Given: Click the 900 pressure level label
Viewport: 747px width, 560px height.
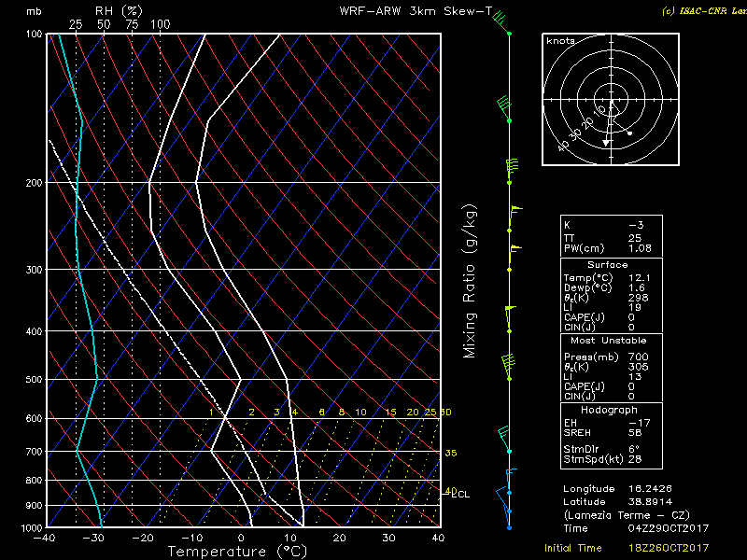Looking at the screenshot, I should [x=34, y=505].
